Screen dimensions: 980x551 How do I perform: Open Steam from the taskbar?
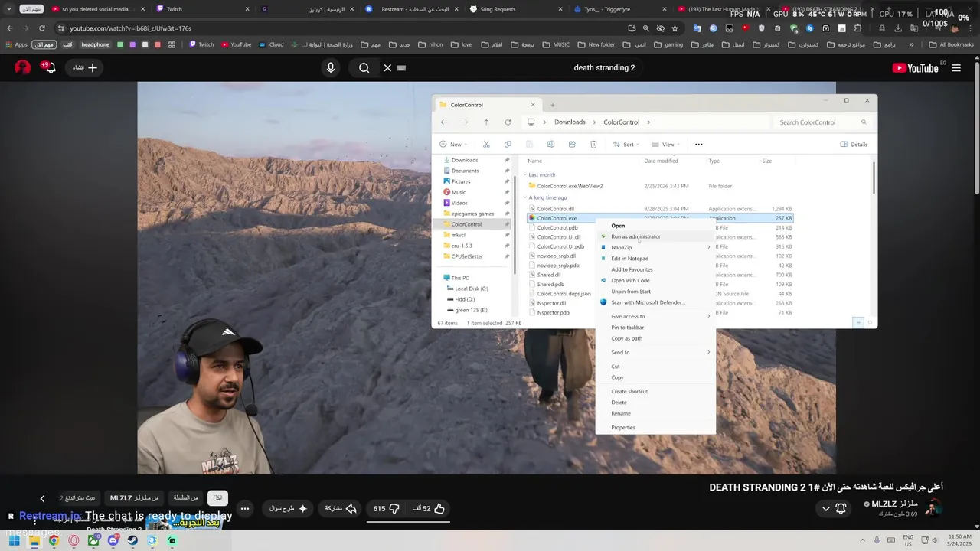132,541
